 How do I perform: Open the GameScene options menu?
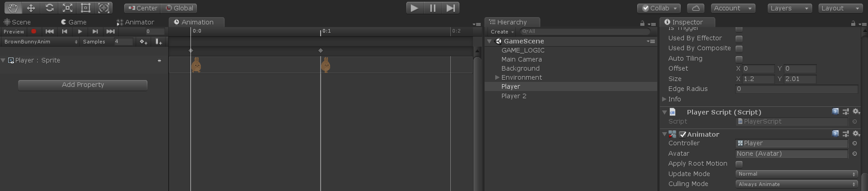pos(651,41)
